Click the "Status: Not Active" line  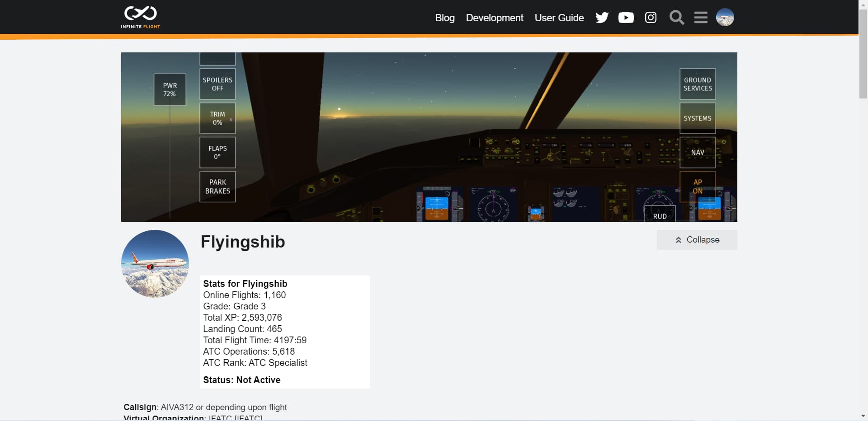click(x=242, y=380)
